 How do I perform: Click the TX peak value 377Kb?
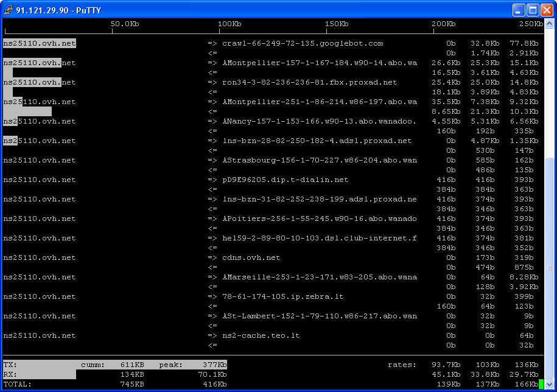click(215, 365)
